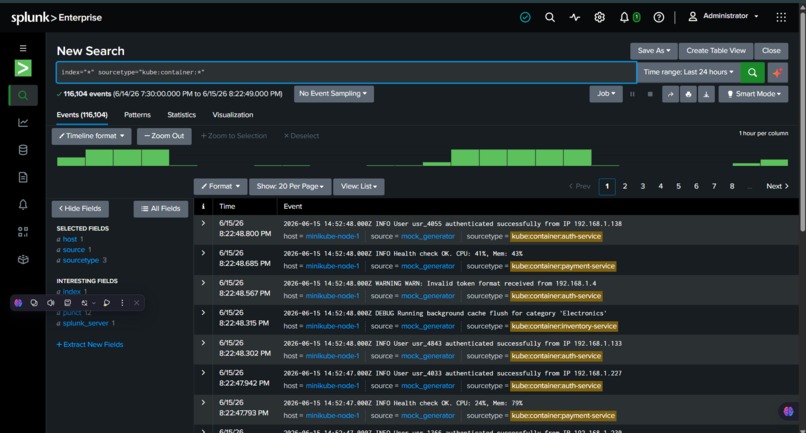
Task: Print the search results icon
Action: (x=688, y=94)
